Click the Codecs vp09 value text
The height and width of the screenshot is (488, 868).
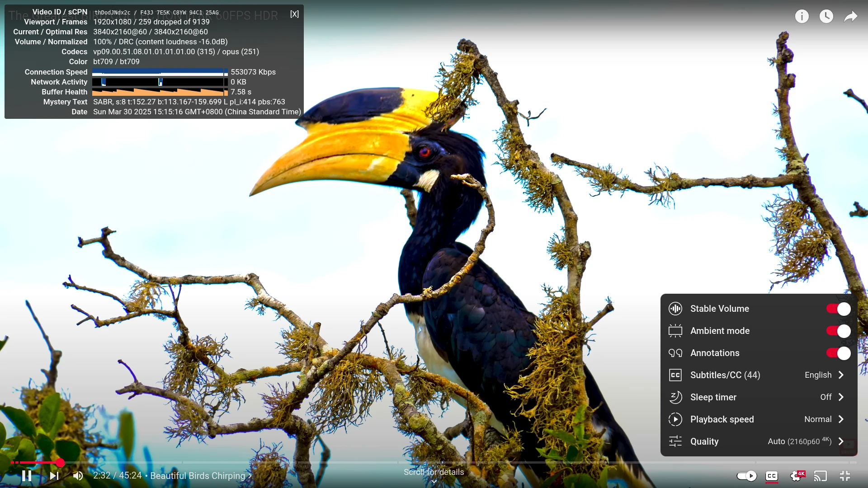pos(176,52)
